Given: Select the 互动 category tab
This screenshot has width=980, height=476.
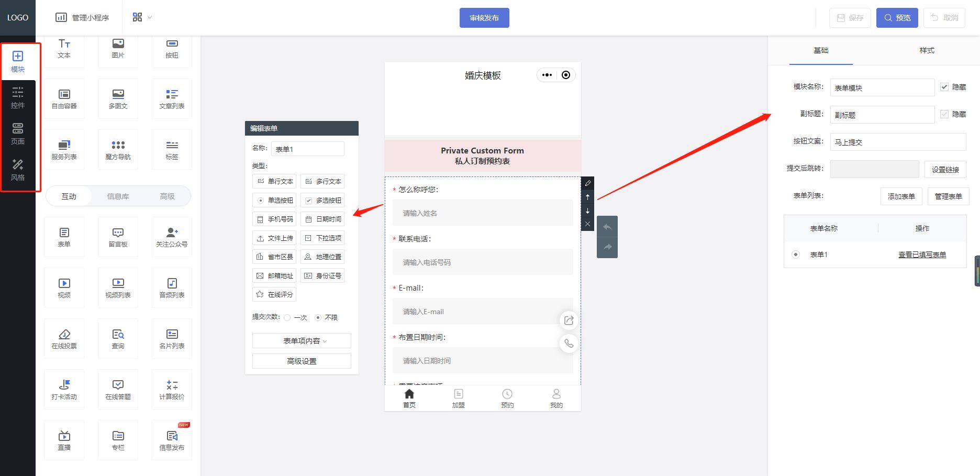Looking at the screenshot, I should click(69, 196).
